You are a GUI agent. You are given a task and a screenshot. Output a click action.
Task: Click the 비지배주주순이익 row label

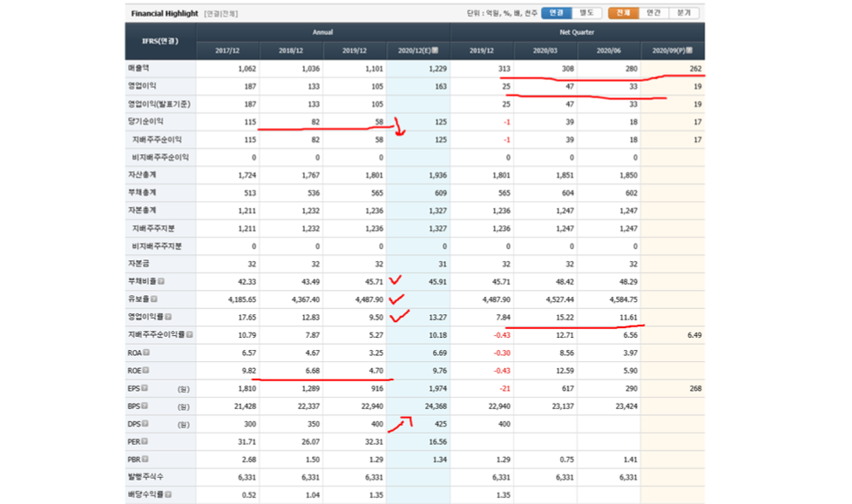coord(160,157)
